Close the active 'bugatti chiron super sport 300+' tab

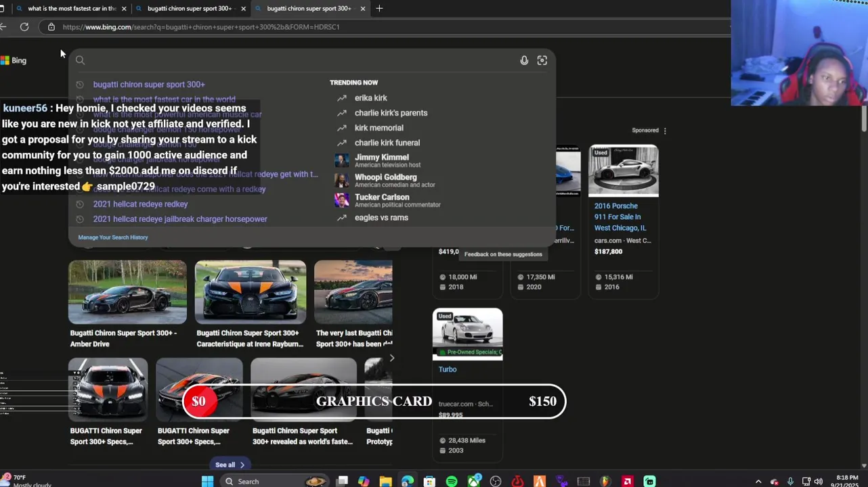[x=363, y=9]
